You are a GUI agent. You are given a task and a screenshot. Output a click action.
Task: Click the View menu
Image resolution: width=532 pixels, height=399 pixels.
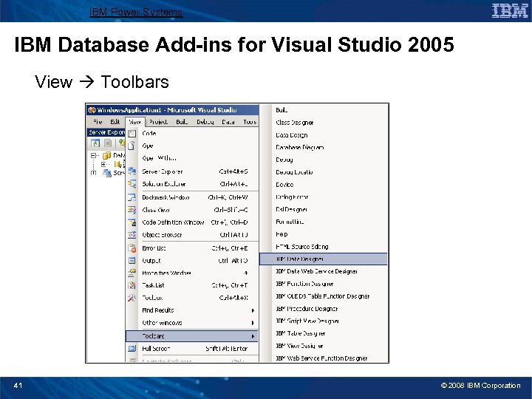pos(134,122)
